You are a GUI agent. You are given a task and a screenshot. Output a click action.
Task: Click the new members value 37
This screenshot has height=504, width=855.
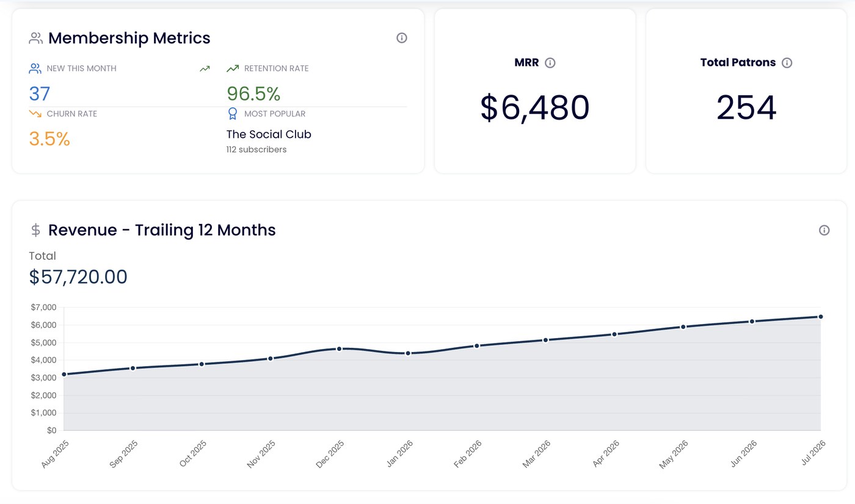pyautogui.click(x=40, y=93)
